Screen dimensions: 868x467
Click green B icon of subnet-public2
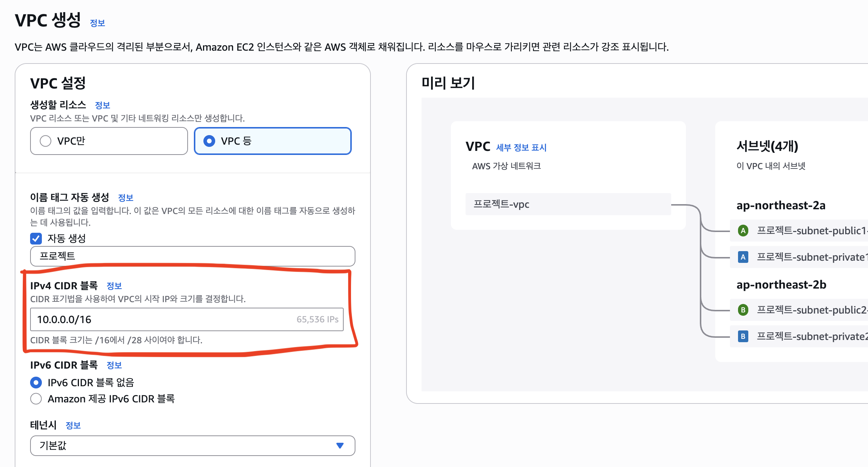tap(743, 310)
